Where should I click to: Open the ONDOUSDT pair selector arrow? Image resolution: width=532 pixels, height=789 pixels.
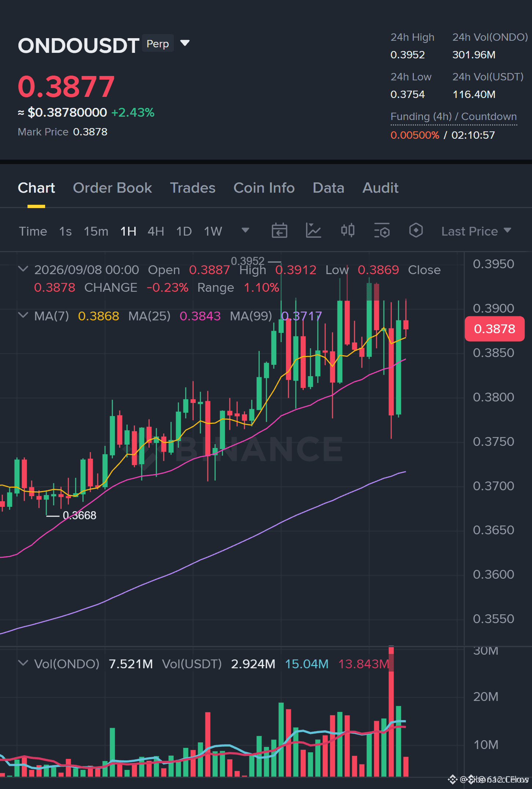click(x=185, y=43)
